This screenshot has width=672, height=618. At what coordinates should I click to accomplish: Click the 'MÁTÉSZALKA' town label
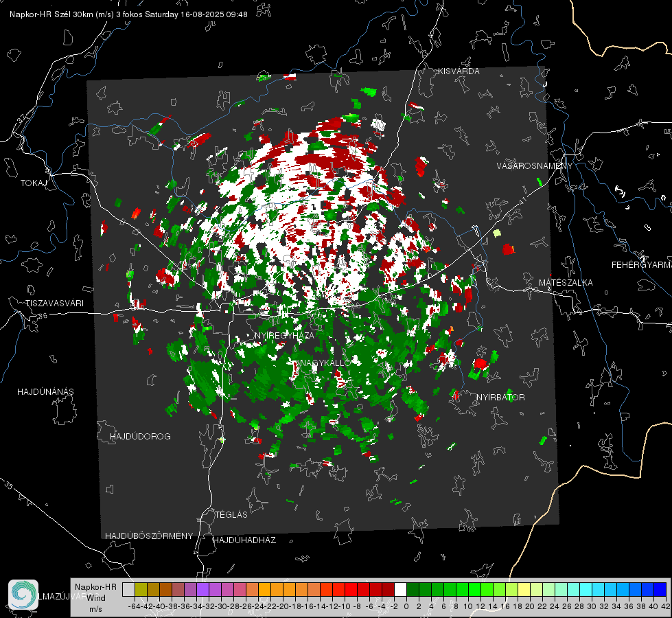click(x=566, y=282)
